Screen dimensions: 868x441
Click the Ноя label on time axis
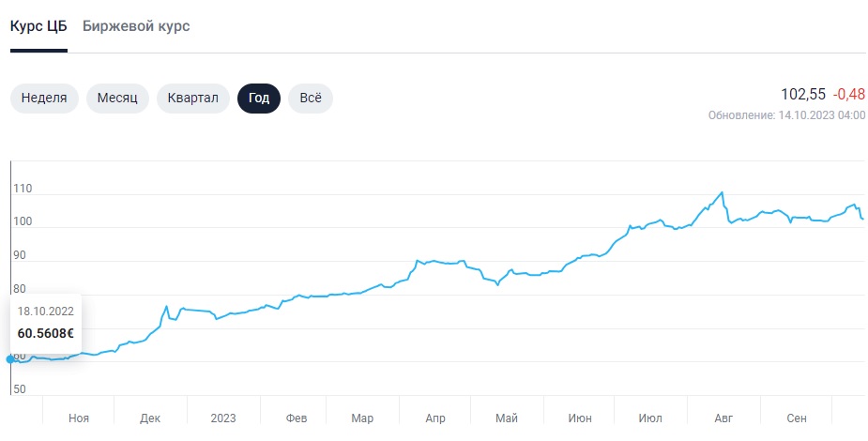79,418
